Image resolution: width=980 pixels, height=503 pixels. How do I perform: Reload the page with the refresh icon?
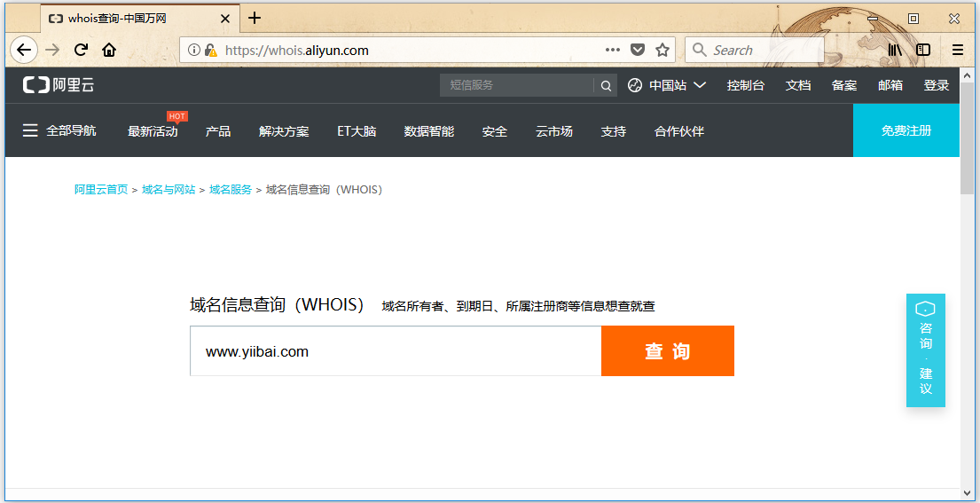81,51
